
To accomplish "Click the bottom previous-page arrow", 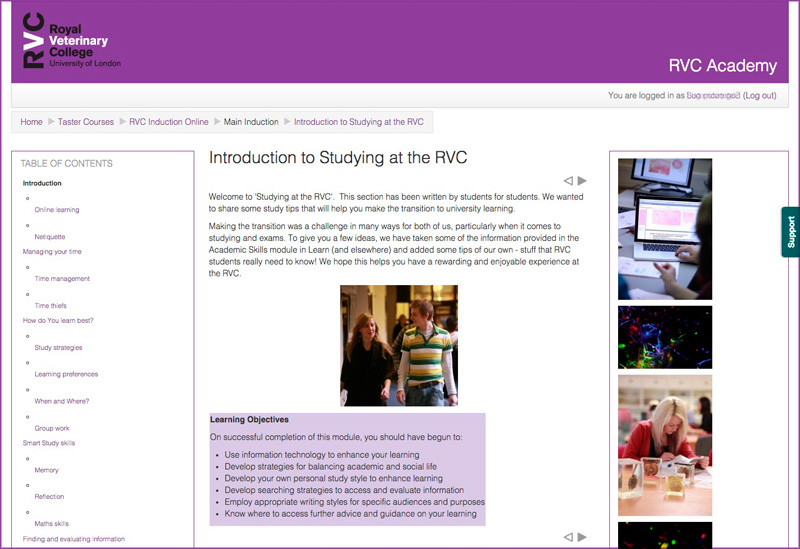I will 568,537.
